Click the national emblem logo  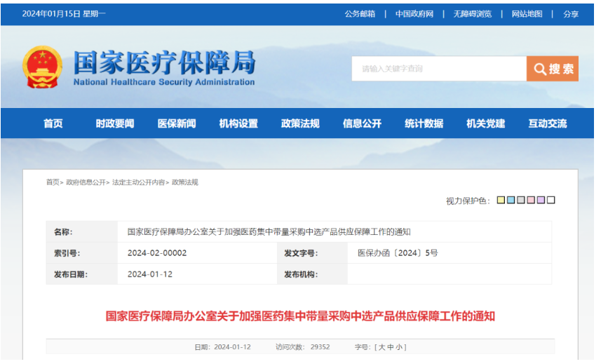tap(42, 67)
